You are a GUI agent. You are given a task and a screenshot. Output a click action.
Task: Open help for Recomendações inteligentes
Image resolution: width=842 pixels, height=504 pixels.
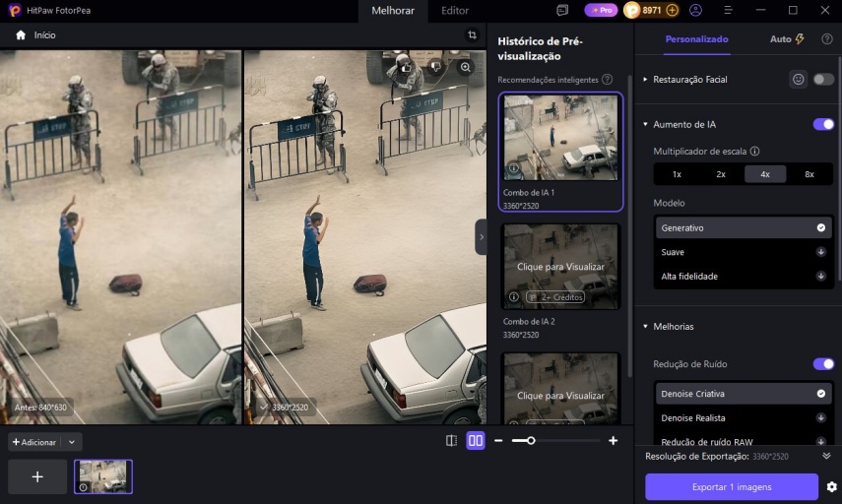click(x=607, y=80)
